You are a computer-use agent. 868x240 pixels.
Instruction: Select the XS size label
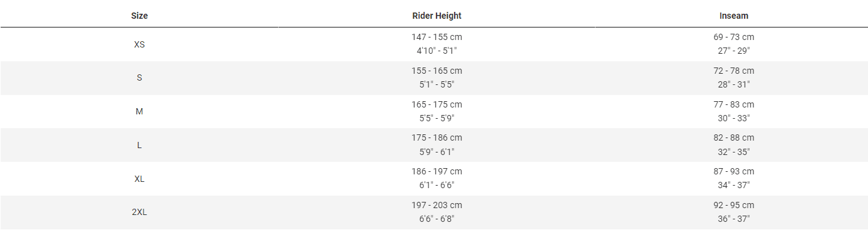[139, 44]
